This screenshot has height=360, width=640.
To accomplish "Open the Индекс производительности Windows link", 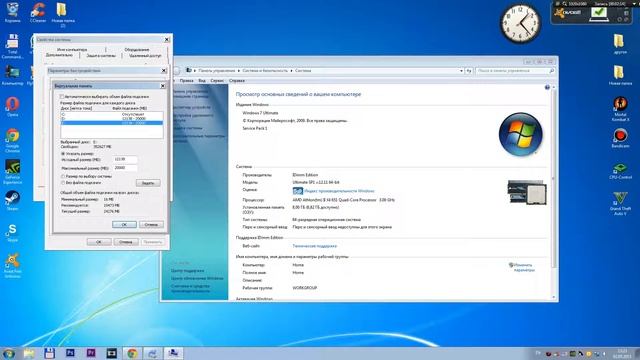I will pyautogui.click(x=339, y=191).
